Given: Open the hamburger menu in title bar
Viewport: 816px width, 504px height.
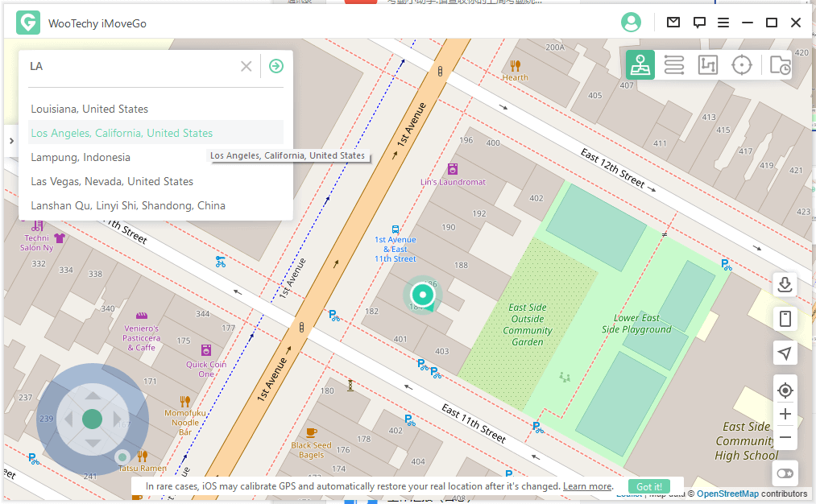Looking at the screenshot, I should click(723, 23).
